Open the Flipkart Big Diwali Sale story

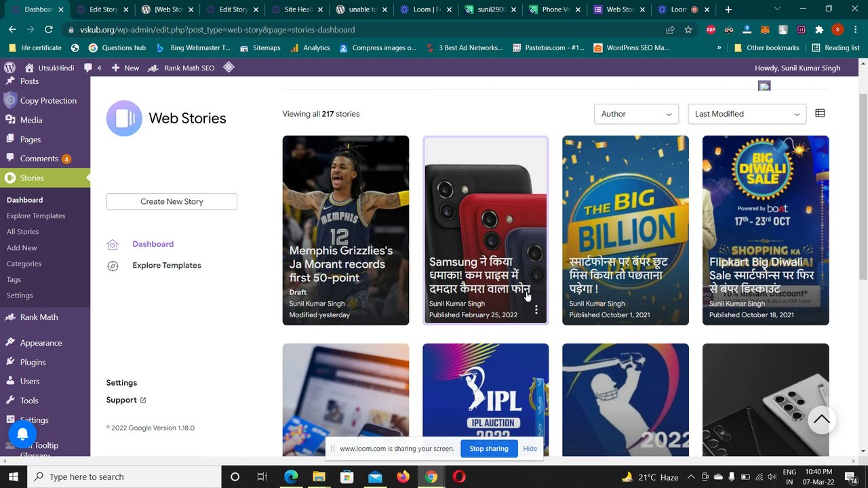tap(766, 230)
